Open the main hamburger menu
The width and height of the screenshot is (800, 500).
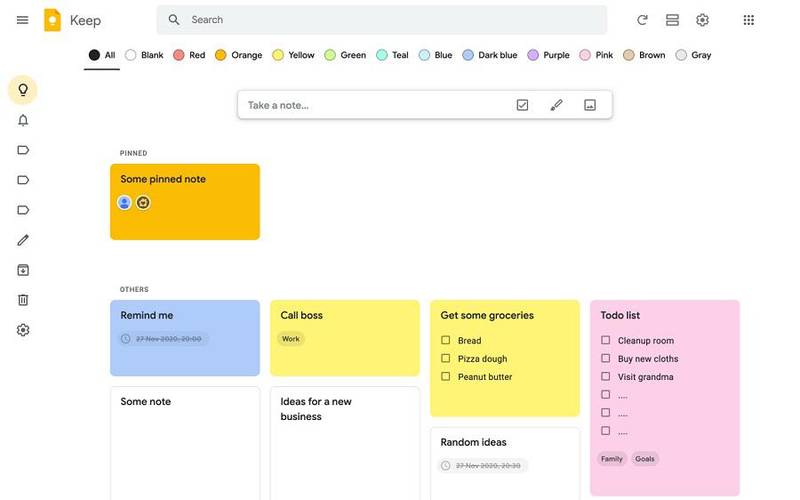coord(22,20)
